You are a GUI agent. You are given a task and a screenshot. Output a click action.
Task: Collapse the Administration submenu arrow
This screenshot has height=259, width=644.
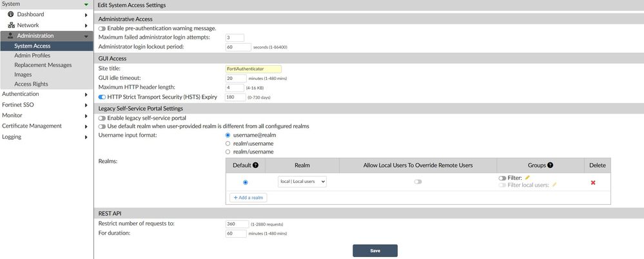tap(86, 36)
